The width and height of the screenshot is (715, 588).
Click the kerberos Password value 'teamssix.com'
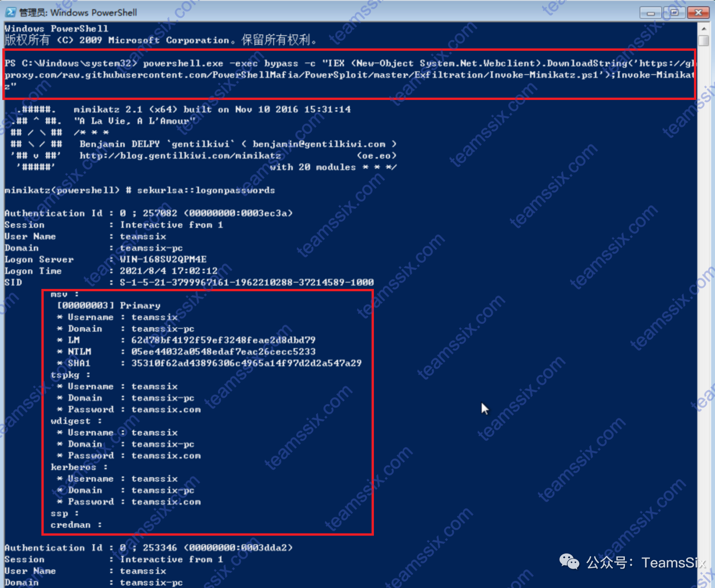click(166, 502)
